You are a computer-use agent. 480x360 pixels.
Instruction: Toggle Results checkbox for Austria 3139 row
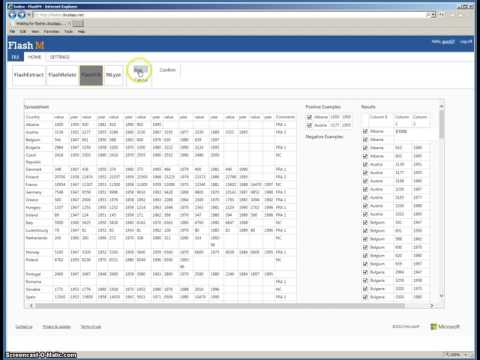(365, 164)
